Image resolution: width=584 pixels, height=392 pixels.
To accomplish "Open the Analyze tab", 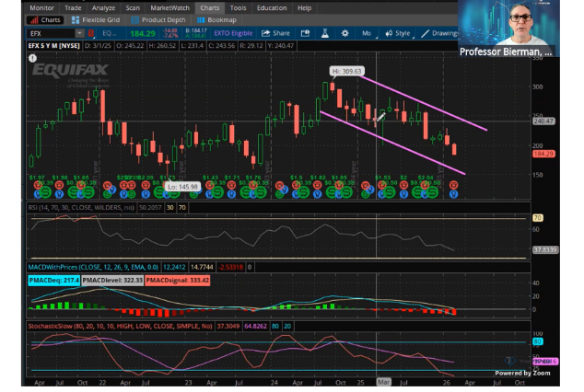I will point(103,7).
